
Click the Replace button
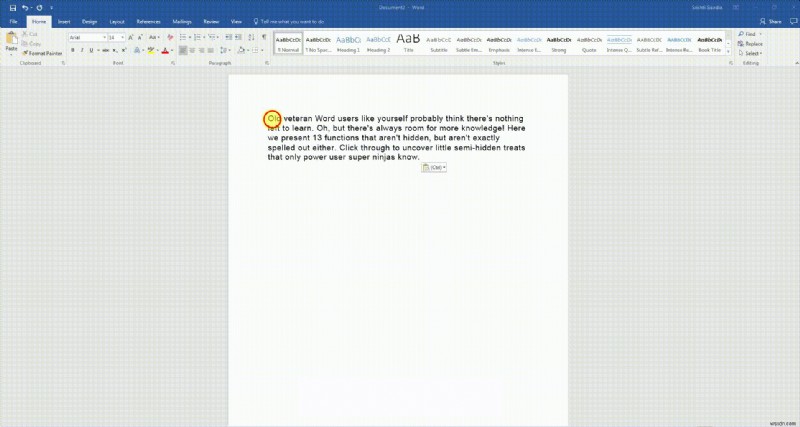coord(751,44)
